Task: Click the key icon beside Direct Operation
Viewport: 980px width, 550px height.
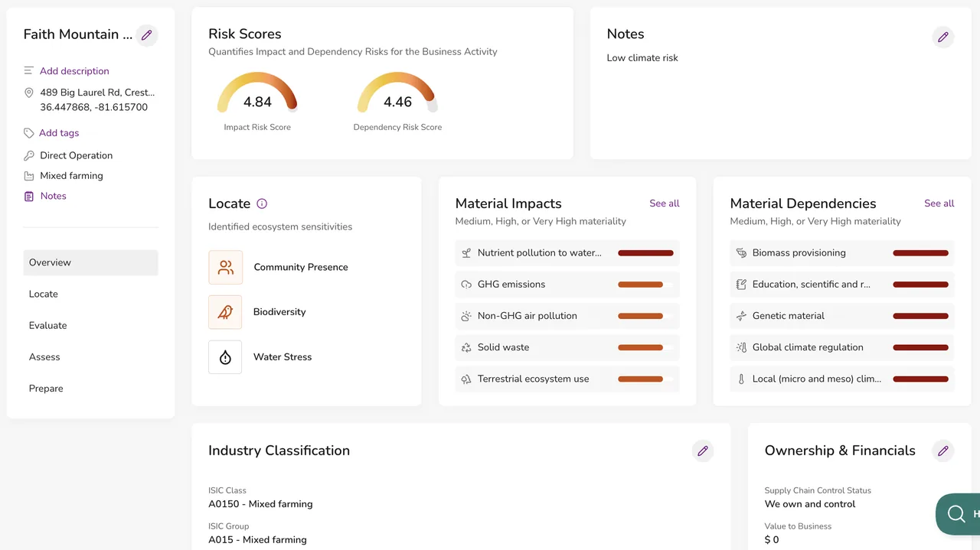Action: (x=29, y=155)
